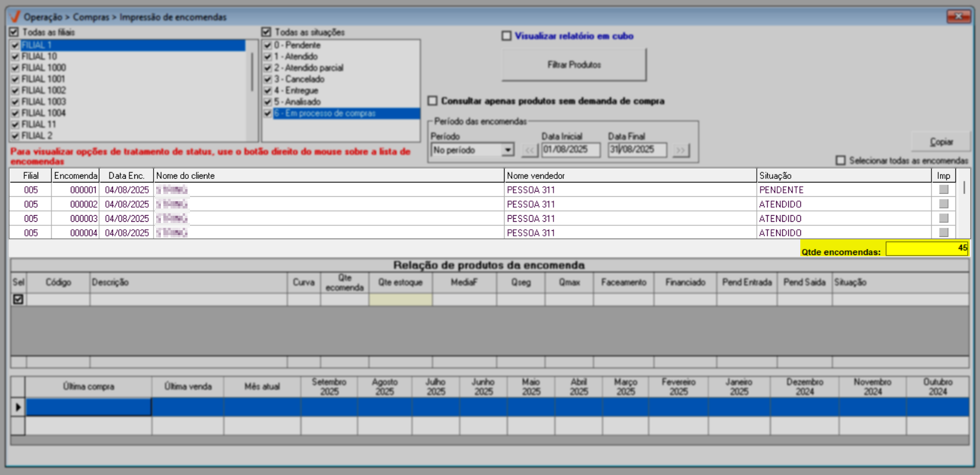Check Consultar apenas produtos sem demanda de compra

click(x=433, y=101)
